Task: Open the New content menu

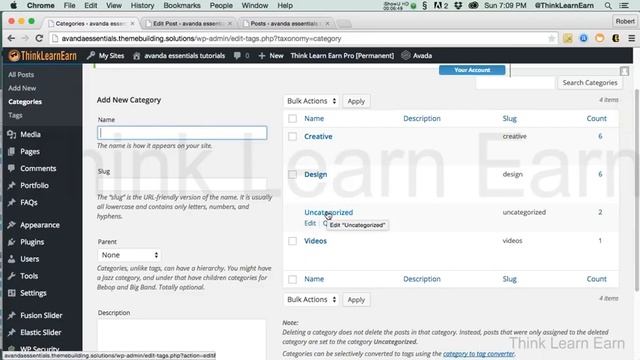Action: pyautogui.click(x=271, y=56)
